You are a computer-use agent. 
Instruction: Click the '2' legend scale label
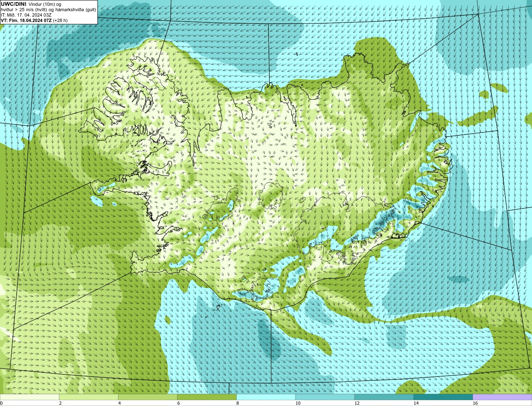(60, 403)
